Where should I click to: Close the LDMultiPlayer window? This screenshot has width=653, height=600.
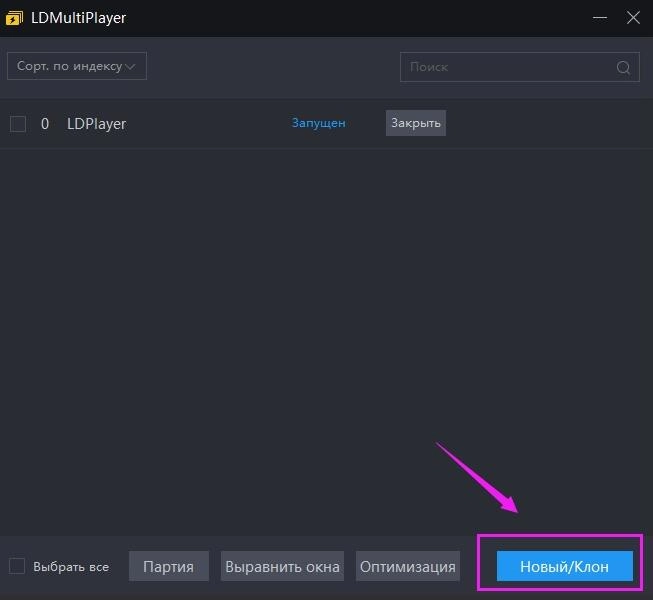pos(632,18)
